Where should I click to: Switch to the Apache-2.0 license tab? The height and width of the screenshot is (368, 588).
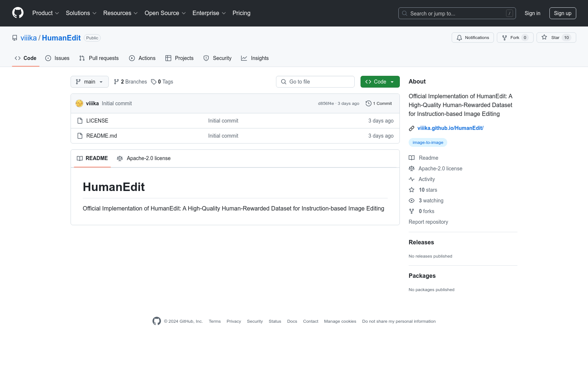144,158
